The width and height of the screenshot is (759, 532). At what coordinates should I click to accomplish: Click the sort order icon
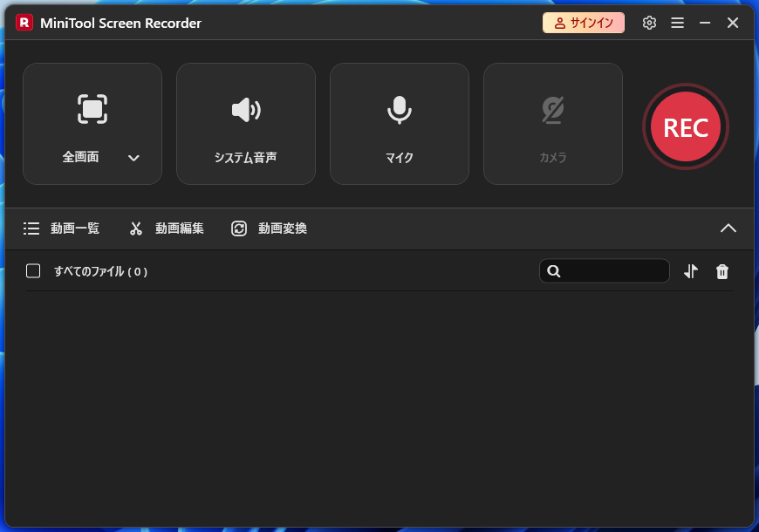click(x=691, y=271)
